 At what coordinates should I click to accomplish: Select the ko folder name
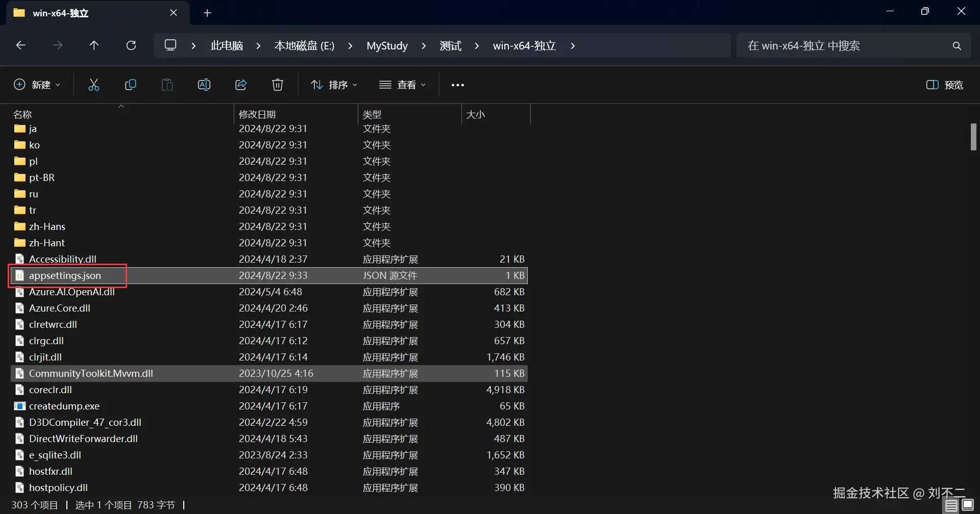pos(34,145)
